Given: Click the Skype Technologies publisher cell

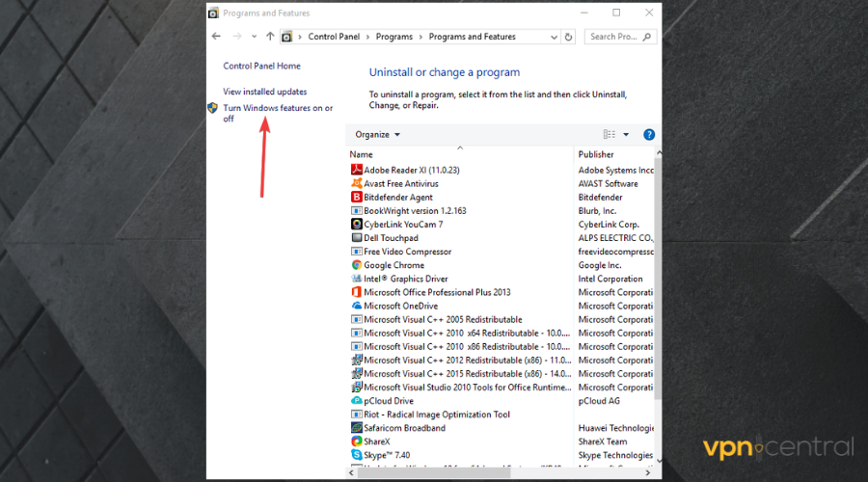Looking at the screenshot, I should pos(615,455).
